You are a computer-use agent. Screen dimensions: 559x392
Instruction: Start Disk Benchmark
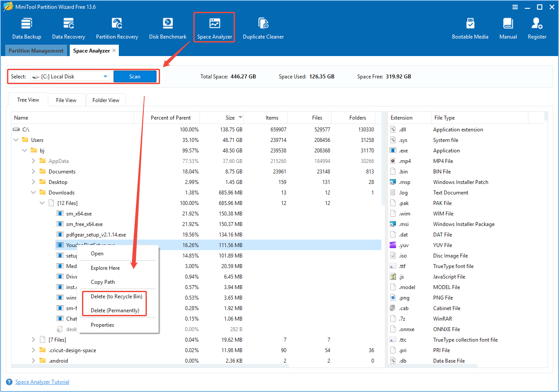[167, 27]
